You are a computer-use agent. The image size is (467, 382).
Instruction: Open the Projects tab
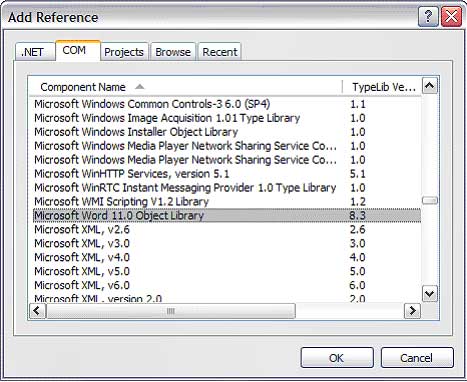coord(124,52)
